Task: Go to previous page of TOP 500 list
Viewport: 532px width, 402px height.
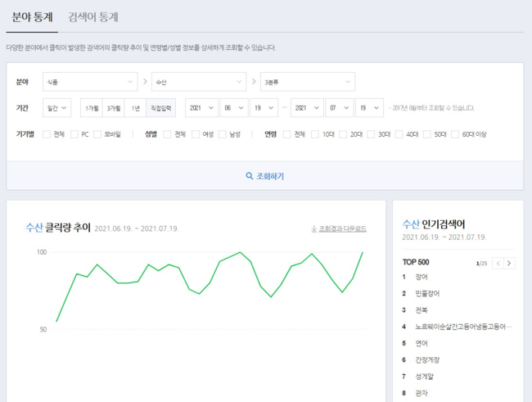Action: (497, 263)
